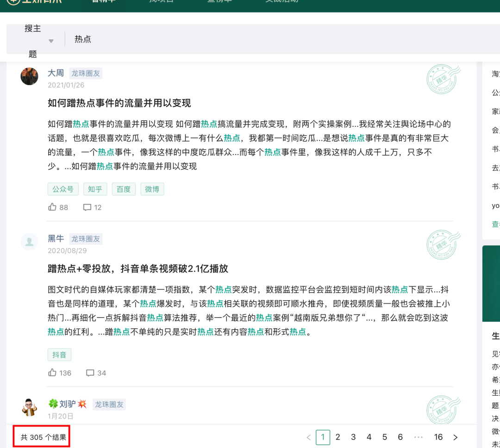Go to page 3

click(x=353, y=437)
